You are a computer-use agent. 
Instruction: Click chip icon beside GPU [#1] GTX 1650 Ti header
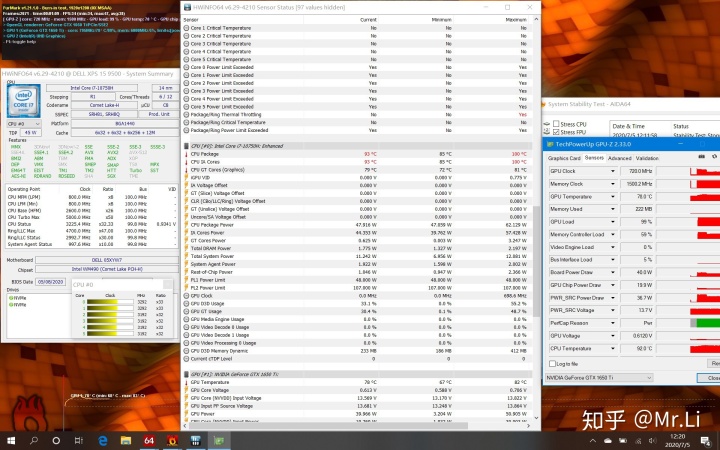point(186,374)
